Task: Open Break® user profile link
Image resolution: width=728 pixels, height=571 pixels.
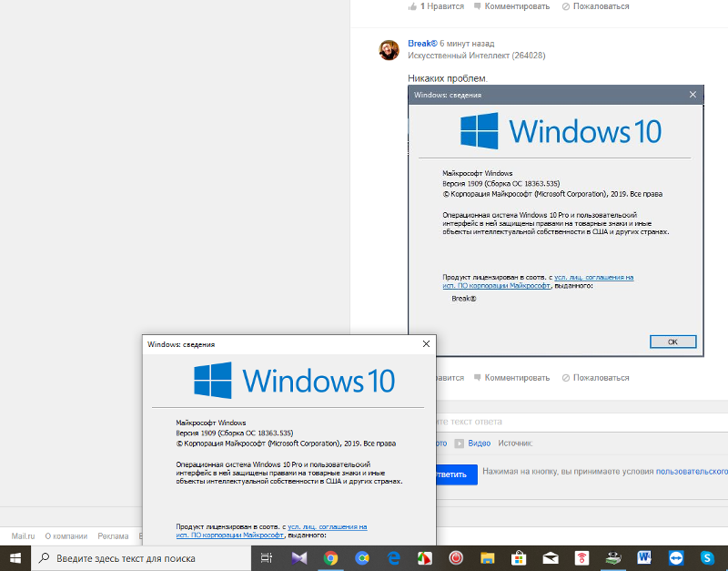Action: pos(422,43)
